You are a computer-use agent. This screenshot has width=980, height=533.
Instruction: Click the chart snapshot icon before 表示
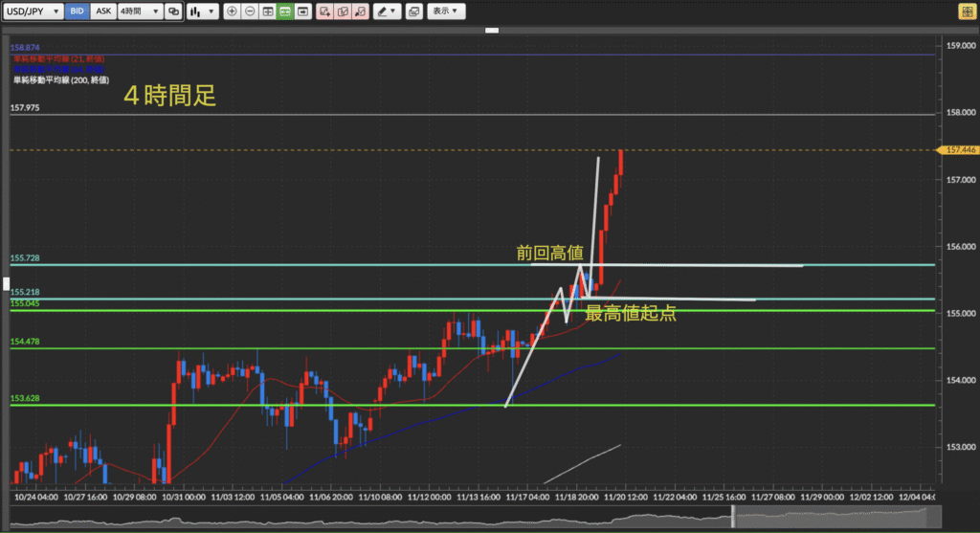click(x=412, y=11)
